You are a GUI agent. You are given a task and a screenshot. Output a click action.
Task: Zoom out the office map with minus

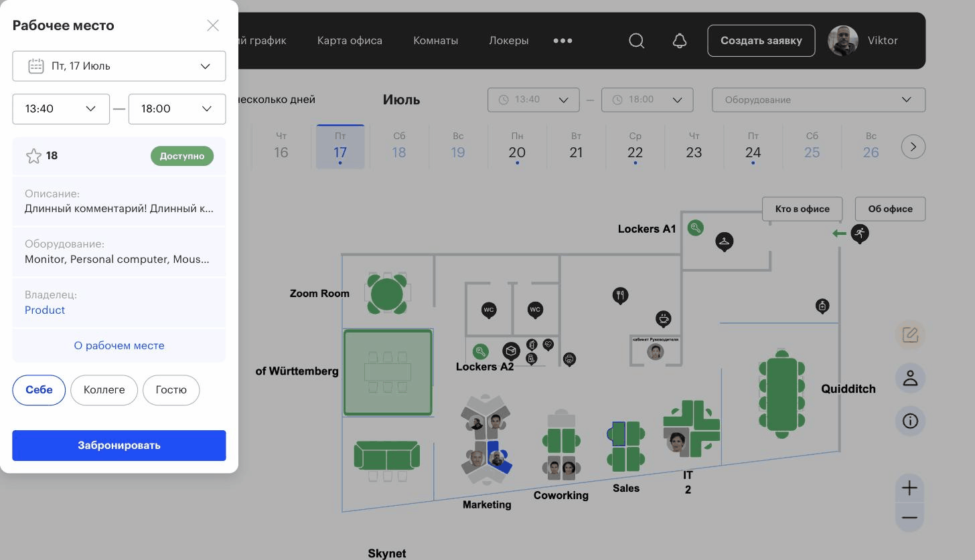pyautogui.click(x=909, y=517)
